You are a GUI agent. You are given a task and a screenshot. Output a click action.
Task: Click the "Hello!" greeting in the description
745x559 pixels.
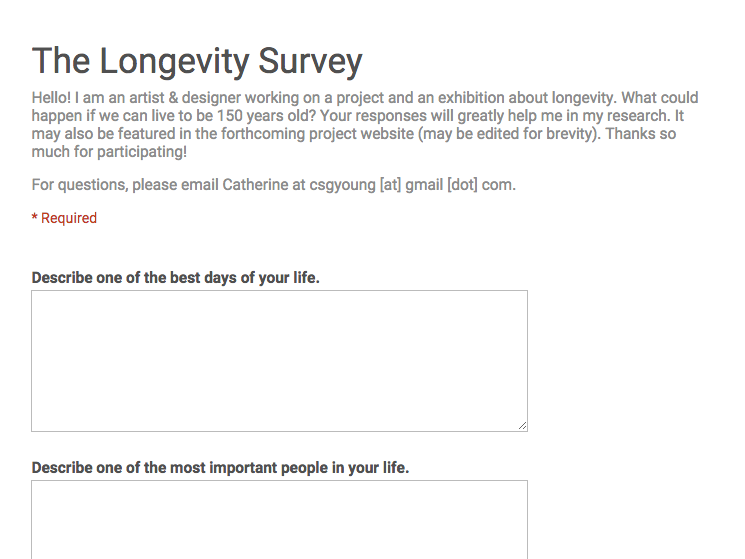(52, 98)
